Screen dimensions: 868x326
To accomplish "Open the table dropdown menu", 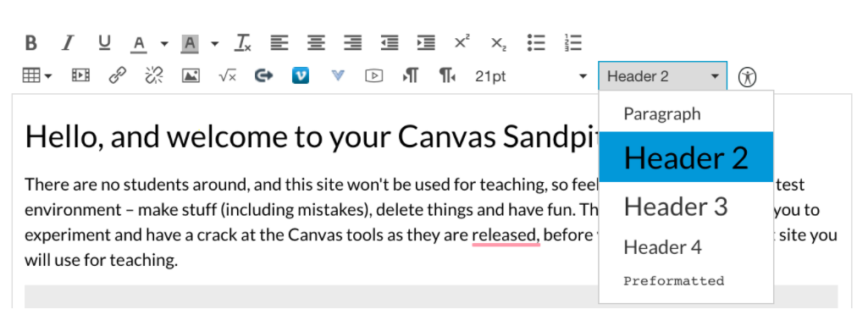I will click(36, 76).
